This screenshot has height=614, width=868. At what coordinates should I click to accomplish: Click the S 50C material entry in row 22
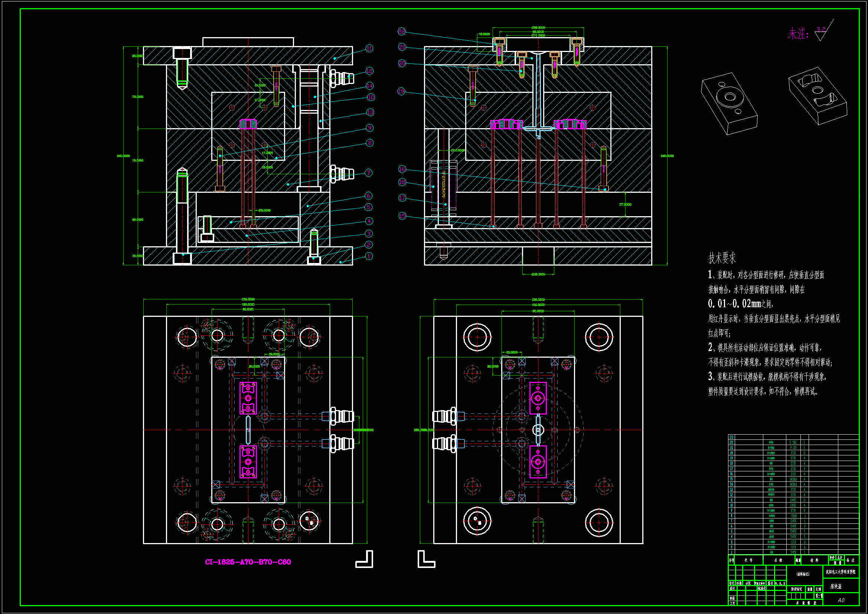[x=793, y=442]
